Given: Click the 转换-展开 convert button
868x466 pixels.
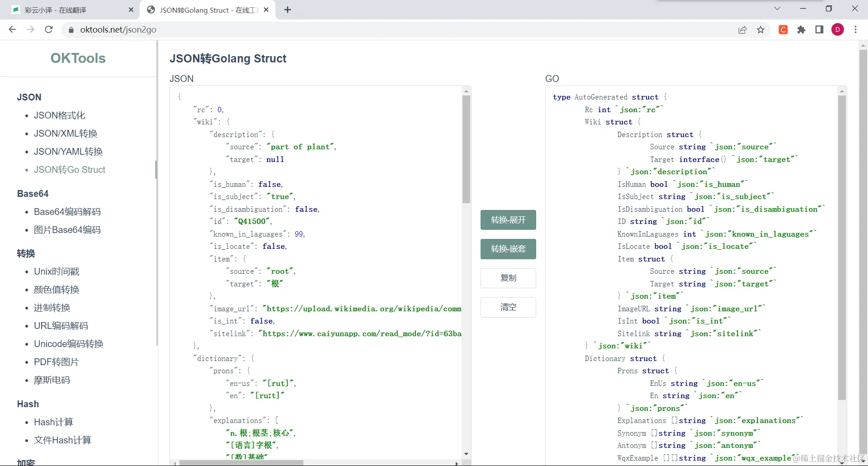Looking at the screenshot, I should coord(508,220).
